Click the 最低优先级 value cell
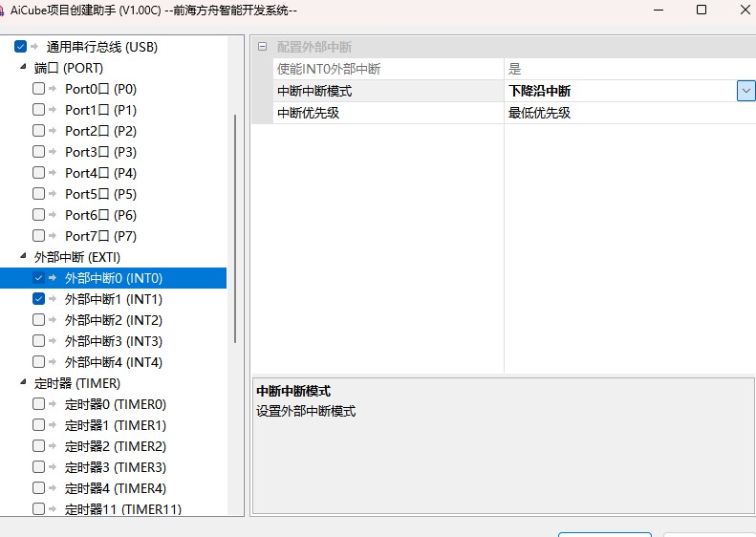This screenshot has height=537, width=756. (x=630, y=113)
